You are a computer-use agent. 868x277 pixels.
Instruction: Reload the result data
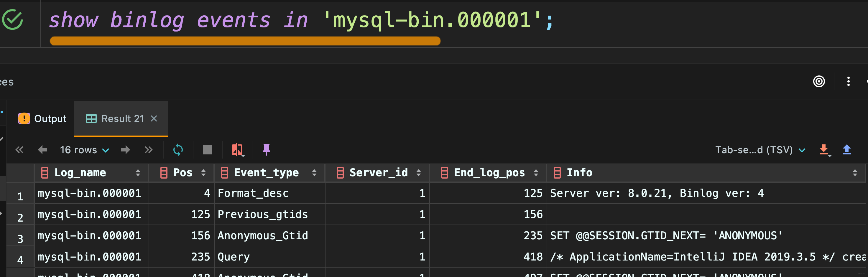coord(178,150)
